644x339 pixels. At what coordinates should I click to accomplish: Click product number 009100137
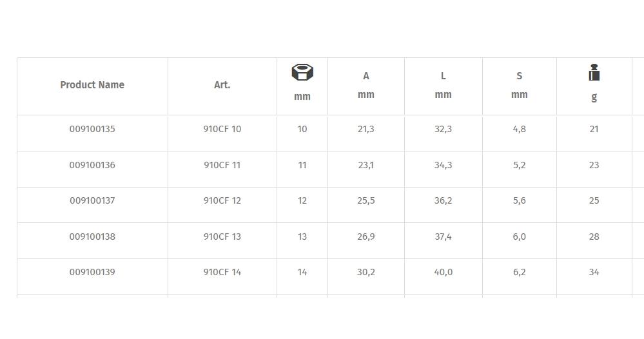click(92, 200)
